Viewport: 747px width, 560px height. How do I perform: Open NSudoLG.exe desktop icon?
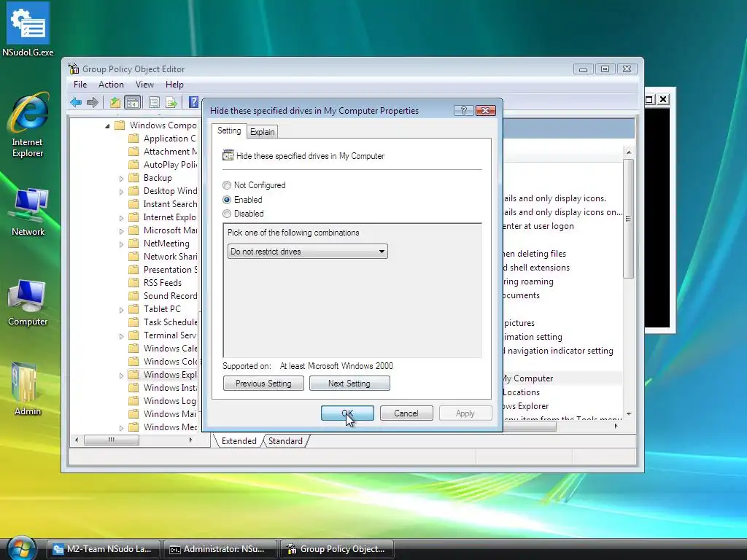click(x=28, y=29)
